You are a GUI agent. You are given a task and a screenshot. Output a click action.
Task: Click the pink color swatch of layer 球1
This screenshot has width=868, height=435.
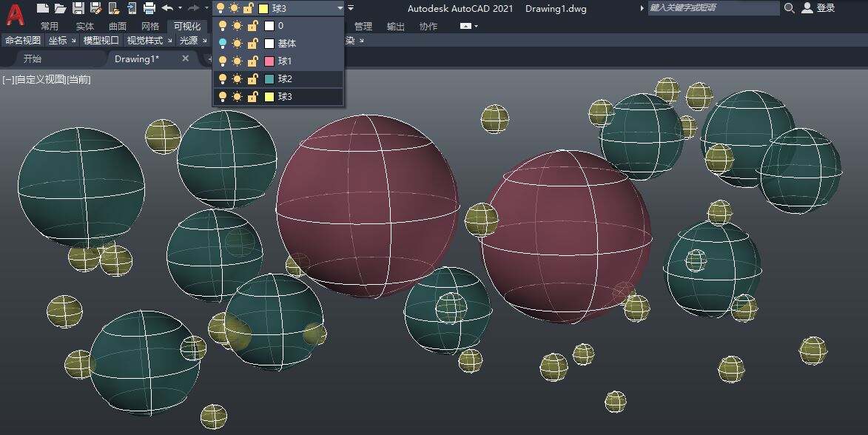point(269,61)
